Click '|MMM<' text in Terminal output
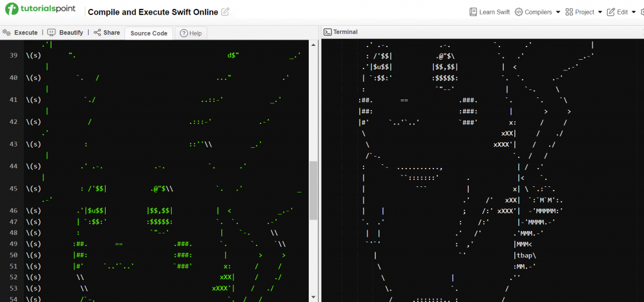Image resolution: width=644 pixels, height=302 pixels. pos(523,244)
